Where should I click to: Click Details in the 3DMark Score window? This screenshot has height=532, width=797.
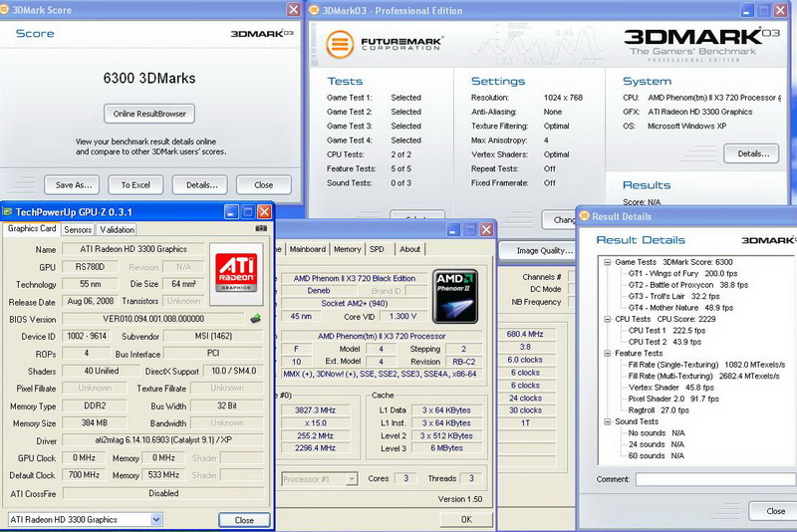[x=200, y=185]
